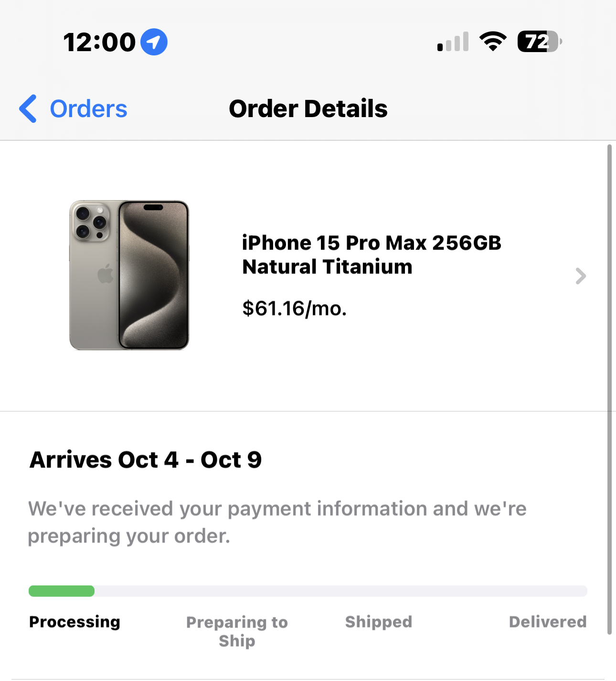Expand item details with right chevron
The height and width of the screenshot is (681, 616).
pos(581,276)
